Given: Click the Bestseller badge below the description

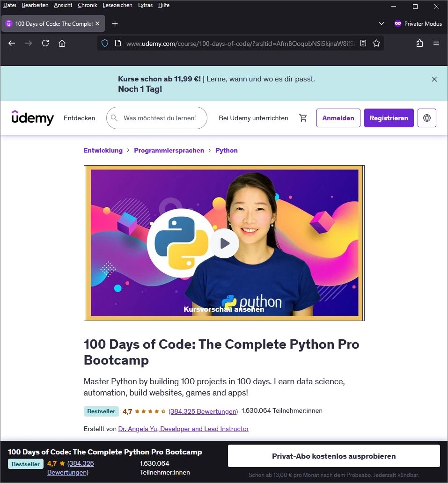Looking at the screenshot, I should 101,411.
